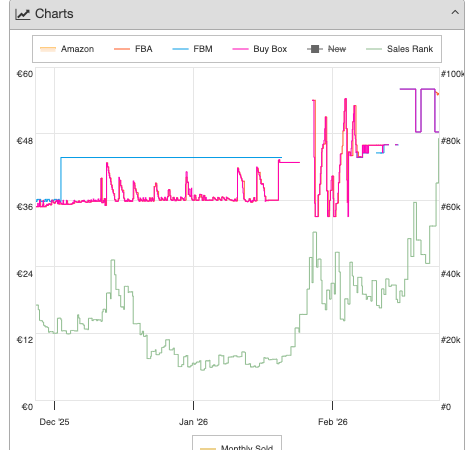Click the €48 price axis label
The image size is (474, 450).
[25, 141]
